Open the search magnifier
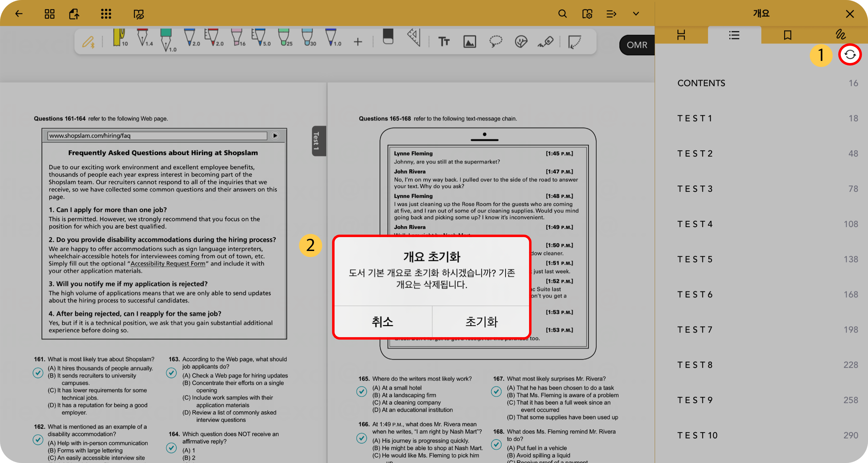This screenshot has width=868, height=463. point(562,14)
